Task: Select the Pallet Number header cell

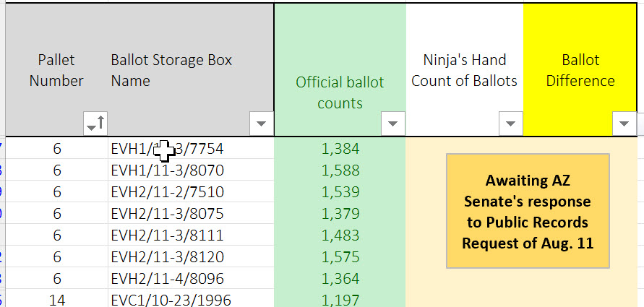Action: (x=56, y=71)
